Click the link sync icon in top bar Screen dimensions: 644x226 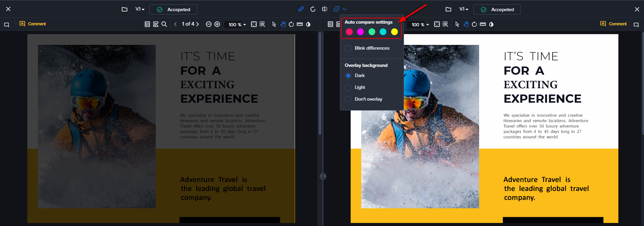point(301,9)
